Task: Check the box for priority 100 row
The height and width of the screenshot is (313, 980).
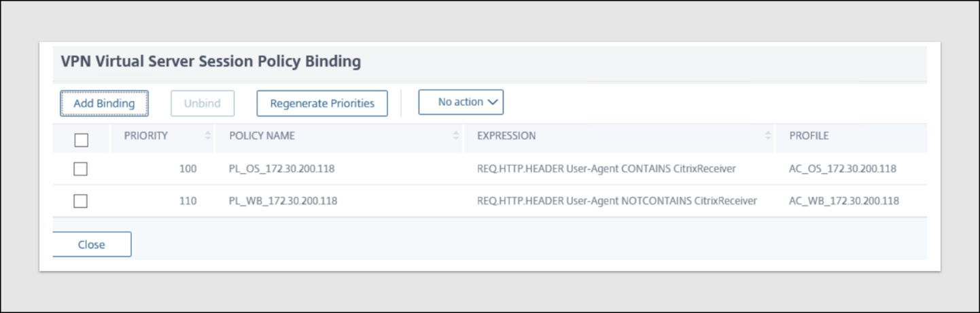Action: [81, 169]
